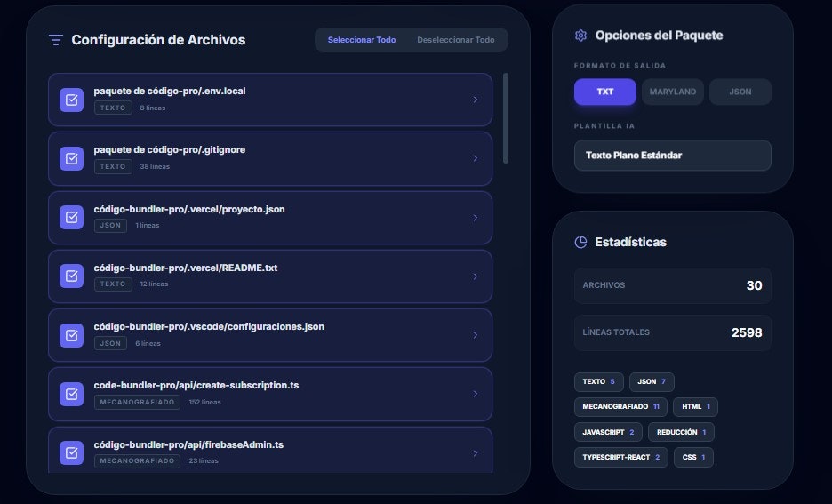Select MARYLAND output format
The width and height of the screenshot is (832, 504).
coord(673,92)
